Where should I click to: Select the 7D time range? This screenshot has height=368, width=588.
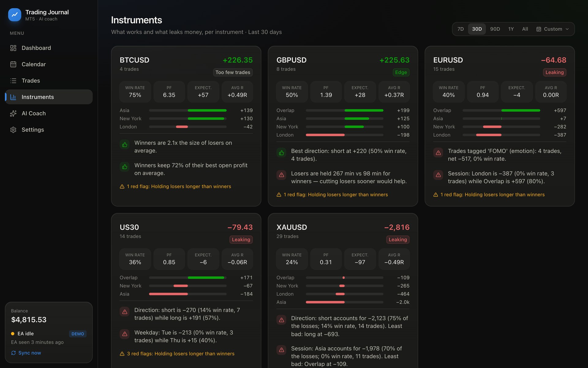(x=461, y=29)
